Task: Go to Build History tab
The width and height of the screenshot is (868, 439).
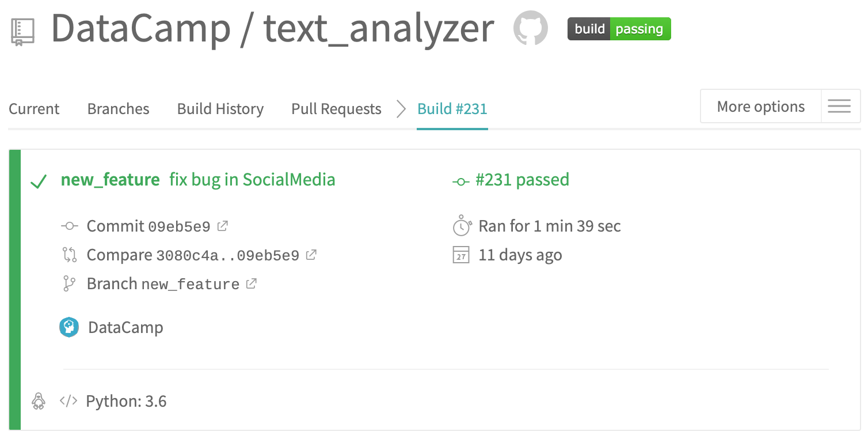Action: point(220,109)
